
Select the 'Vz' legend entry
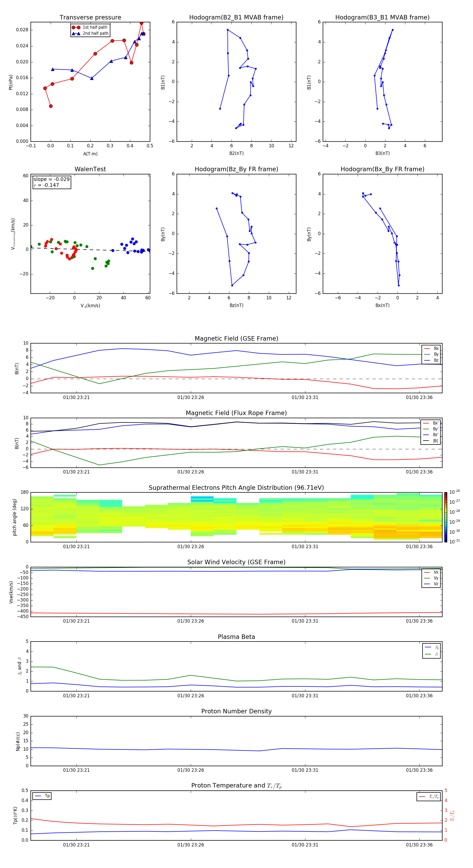tap(431, 584)
